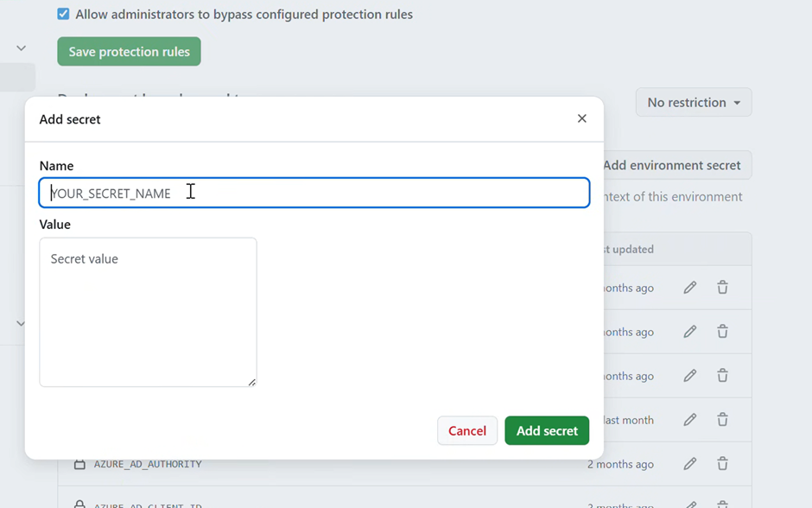
Task: Edit the first secret with pencil icon
Action: pos(690,288)
